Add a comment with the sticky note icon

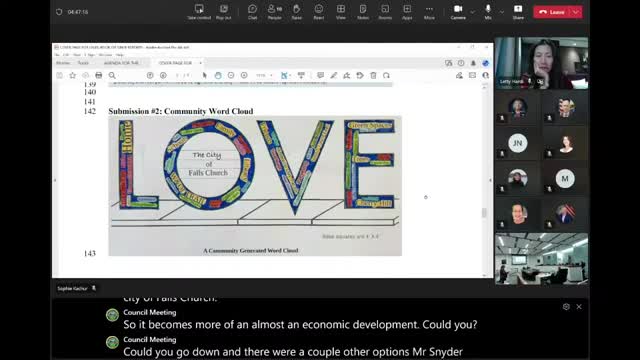(x=320, y=76)
